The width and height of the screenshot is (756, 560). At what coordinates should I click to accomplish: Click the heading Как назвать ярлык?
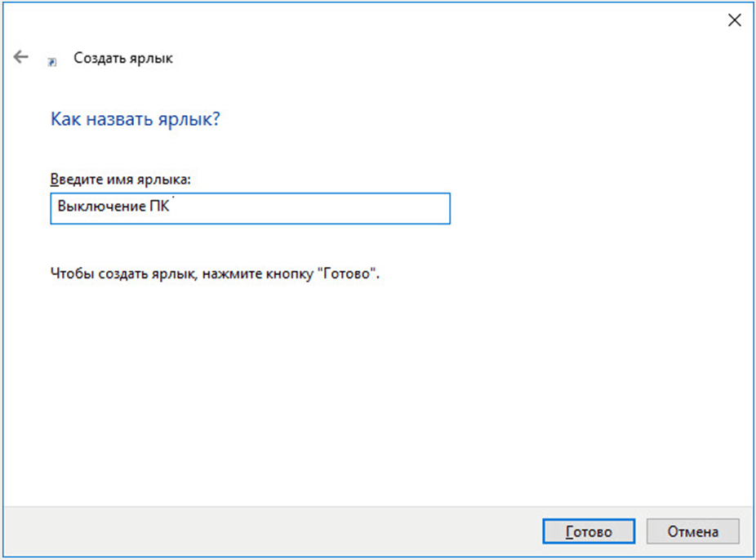[136, 119]
